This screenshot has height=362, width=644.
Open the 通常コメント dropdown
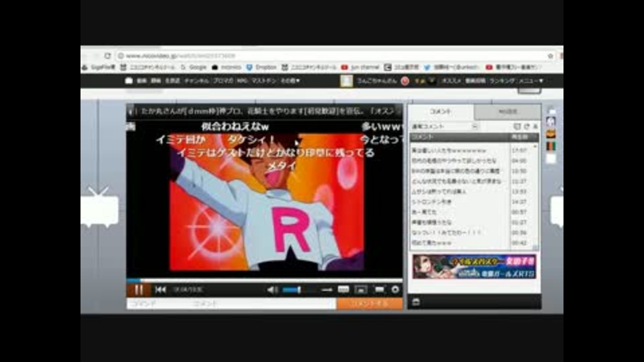click(x=444, y=127)
